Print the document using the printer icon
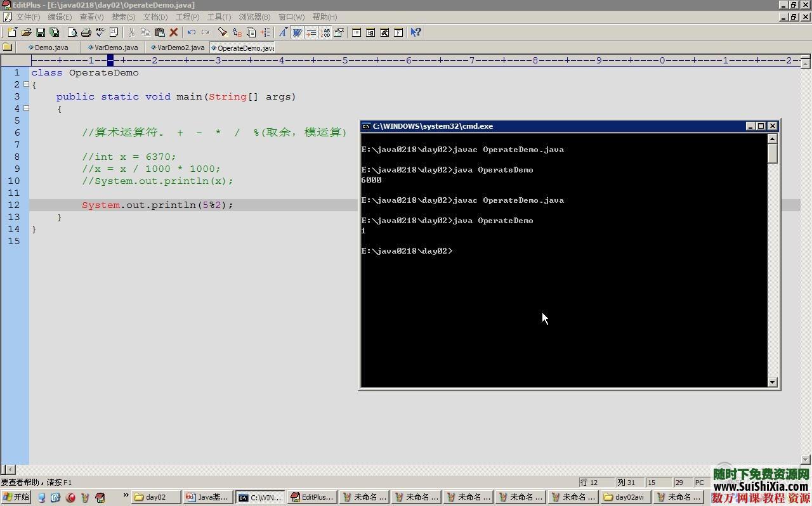Viewport: 812px width, 506px height. [x=86, y=32]
